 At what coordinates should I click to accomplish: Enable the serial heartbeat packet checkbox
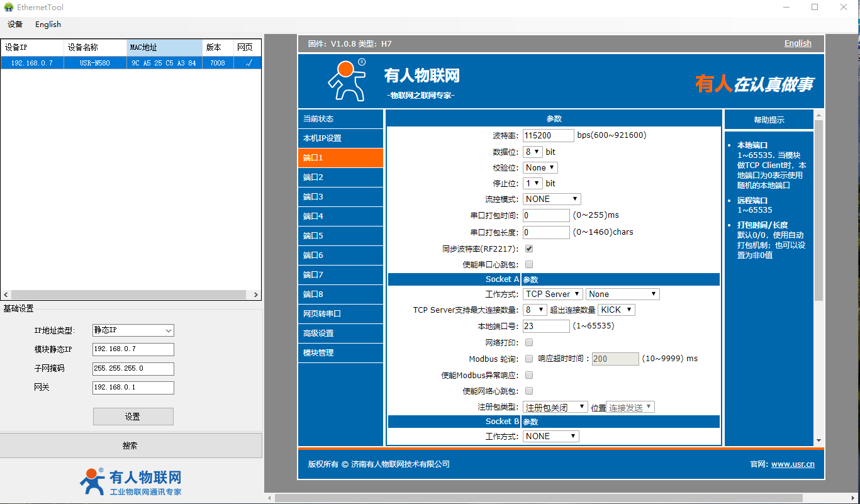(x=529, y=264)
